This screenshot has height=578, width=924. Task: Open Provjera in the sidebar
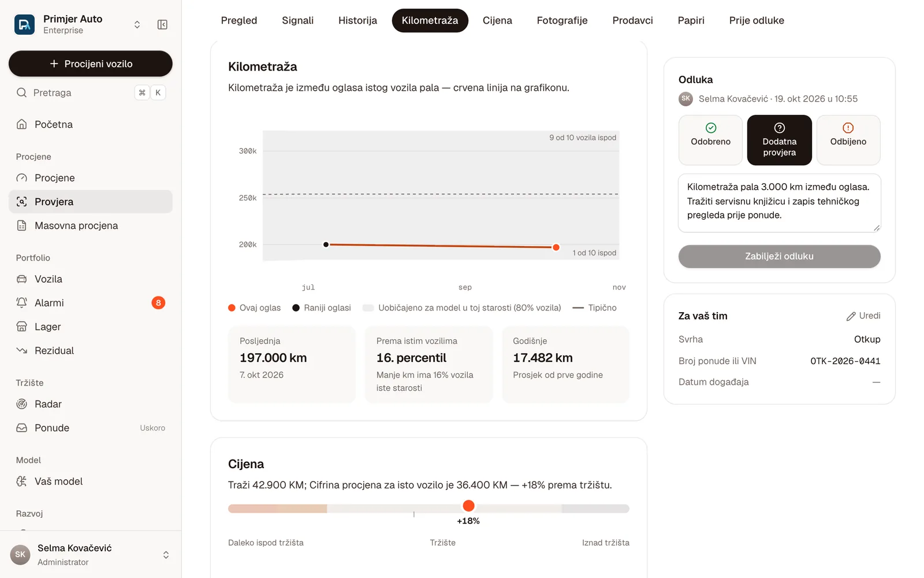[x=91, y=202]
